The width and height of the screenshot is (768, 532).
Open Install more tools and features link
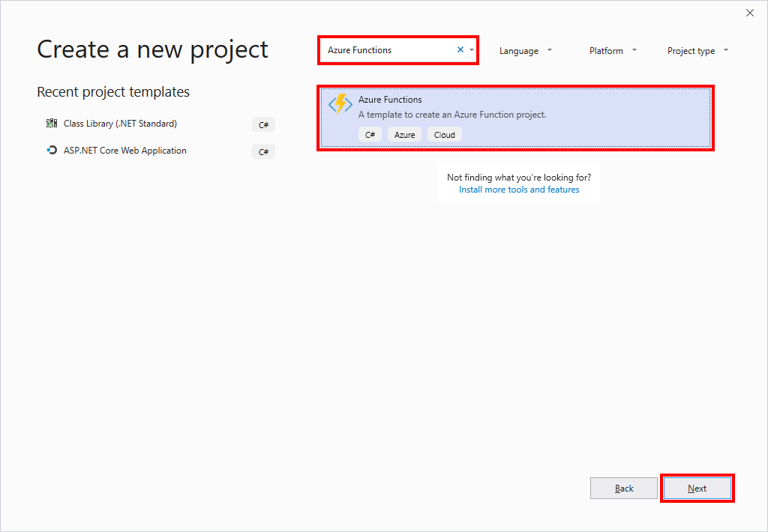coord(519,190)
